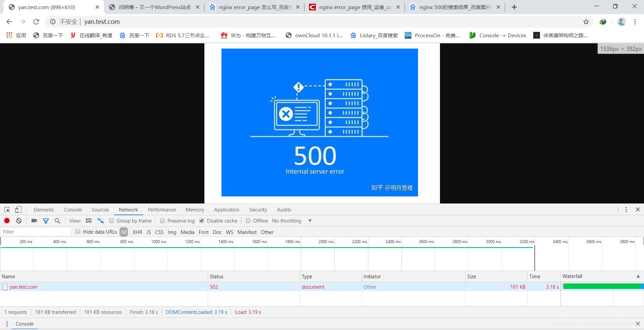The image size is (644, 330).
Task: Click the browser back arrow
Action: point(9,21)
